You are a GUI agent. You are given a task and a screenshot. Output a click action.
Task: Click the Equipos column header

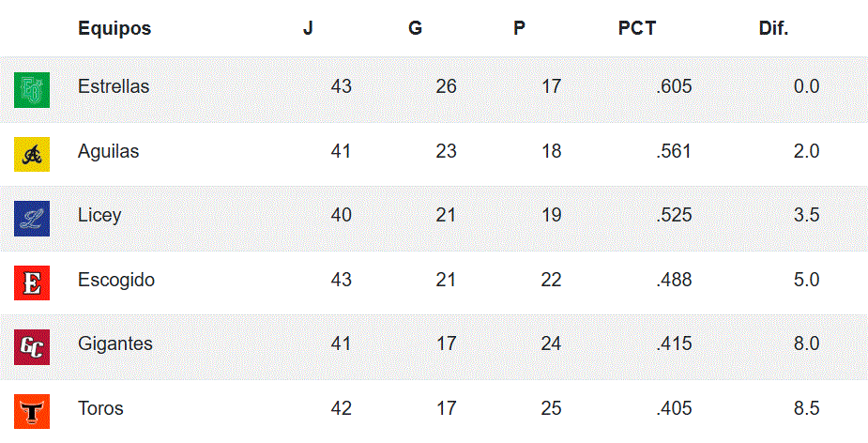(x=114, y=28)
